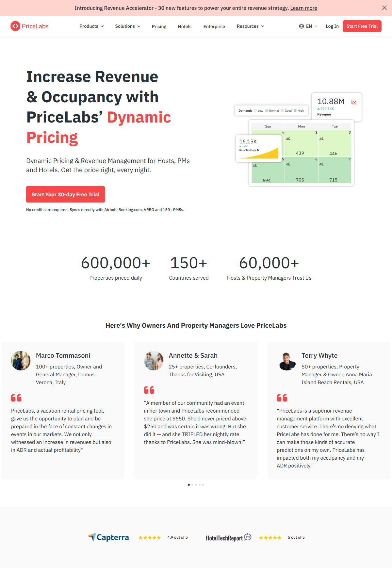Click the 16.15K bookings chart card
This screenshot has height=588, width=392.
(259, 148)
